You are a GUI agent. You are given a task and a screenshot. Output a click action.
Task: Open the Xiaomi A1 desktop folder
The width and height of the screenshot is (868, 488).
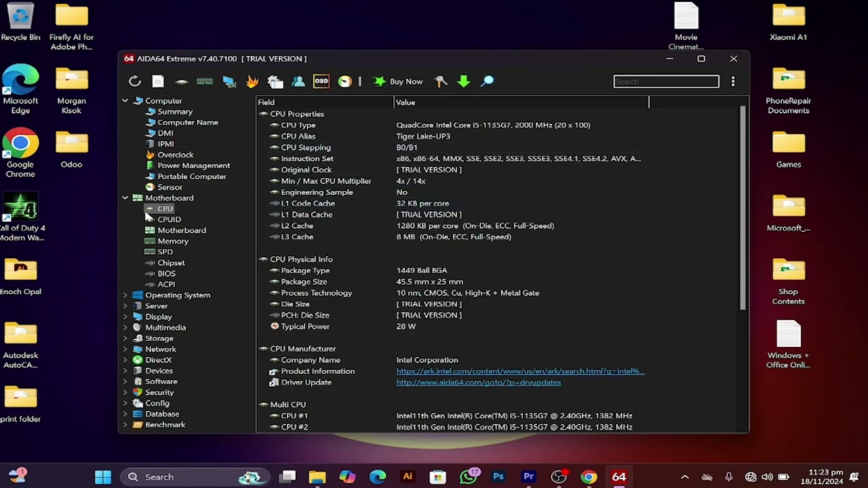788,22
